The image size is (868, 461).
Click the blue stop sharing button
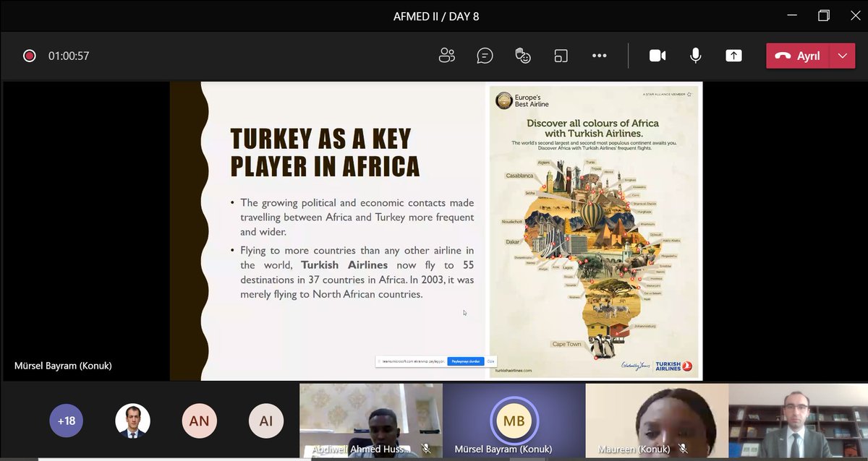[465, 361]
